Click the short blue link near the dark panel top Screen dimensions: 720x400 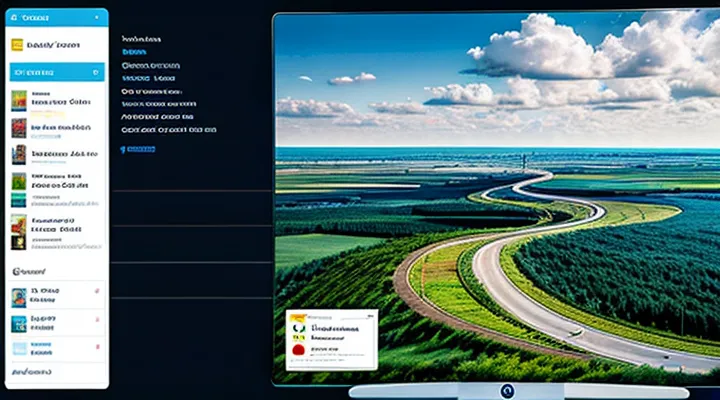(x=134, y=52)
